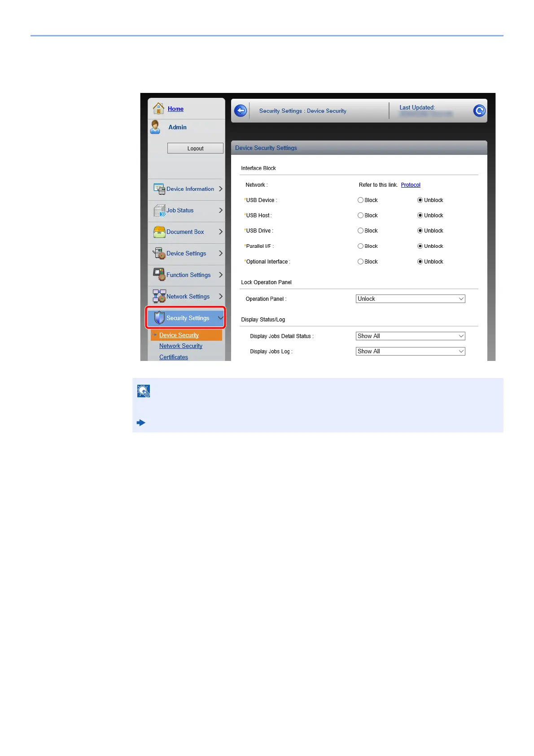Click the Admin username label
This screenshot has width=534, height=756.
(177, 127)
